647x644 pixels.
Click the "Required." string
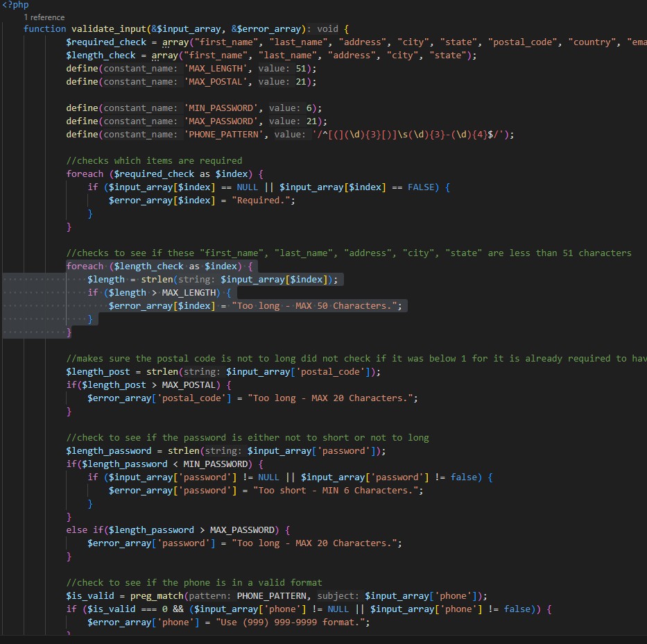click(261, 201)
